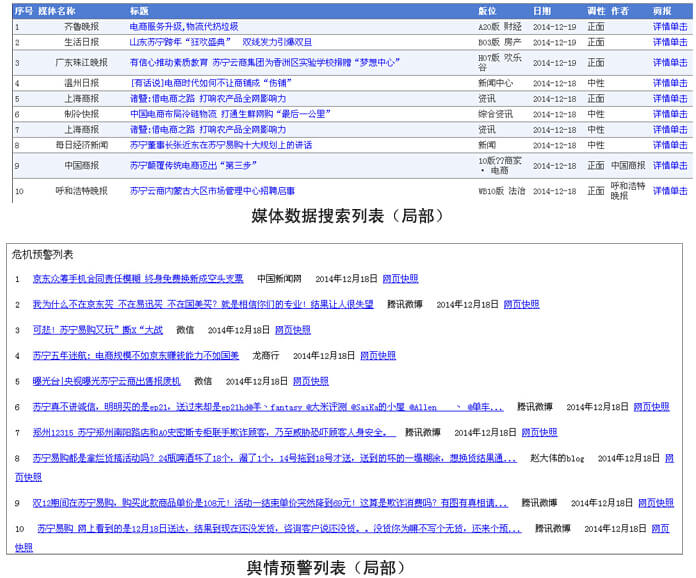Viewport: 696px width, 578px height.
Task: Open article 有信心推动素质教育 苏宁云商集团
Action: point(265,63)
